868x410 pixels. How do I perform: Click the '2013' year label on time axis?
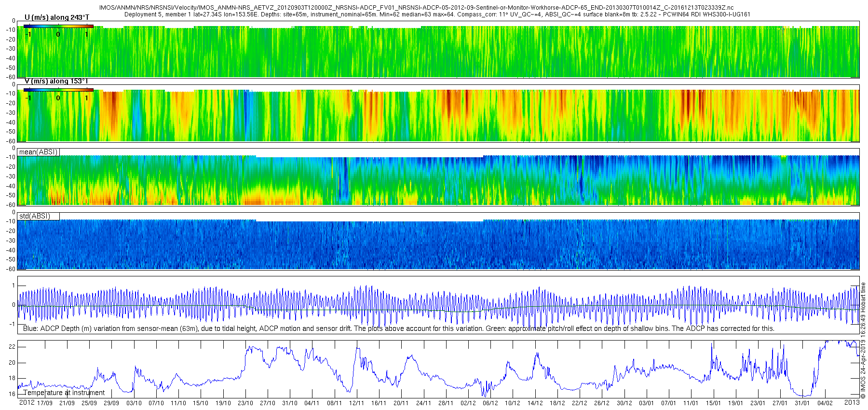point(852,403)
